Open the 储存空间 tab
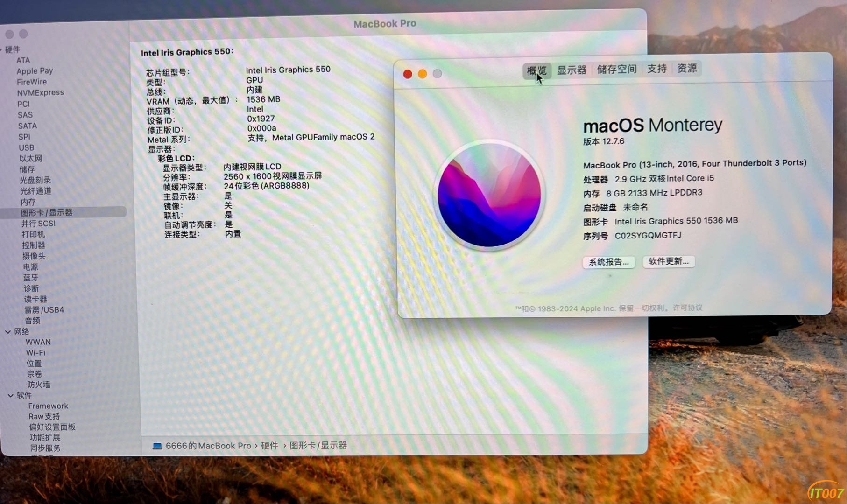 (616, 70)
